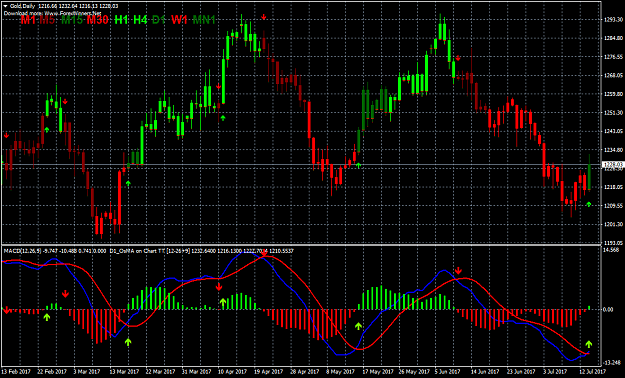The height and width of the screenshot is (378, 625).
Task: Click the 13 Mar 2017 date label
Action: [x=125, y=371]
